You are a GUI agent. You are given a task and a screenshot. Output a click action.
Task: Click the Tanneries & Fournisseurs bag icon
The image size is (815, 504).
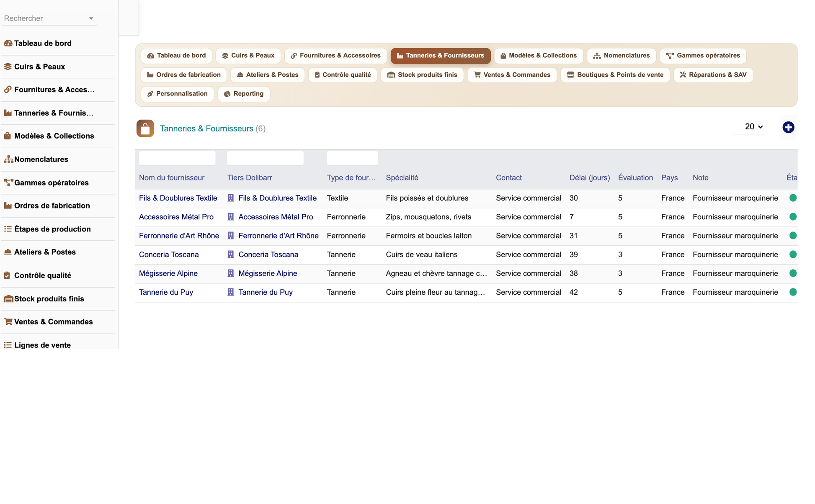click(145, 129)
